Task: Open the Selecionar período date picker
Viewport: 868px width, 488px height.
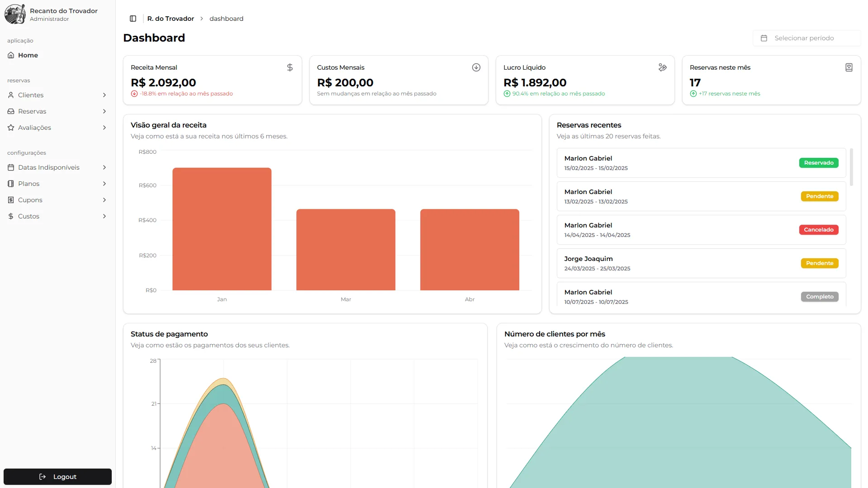Action: [x=806, y=38]
